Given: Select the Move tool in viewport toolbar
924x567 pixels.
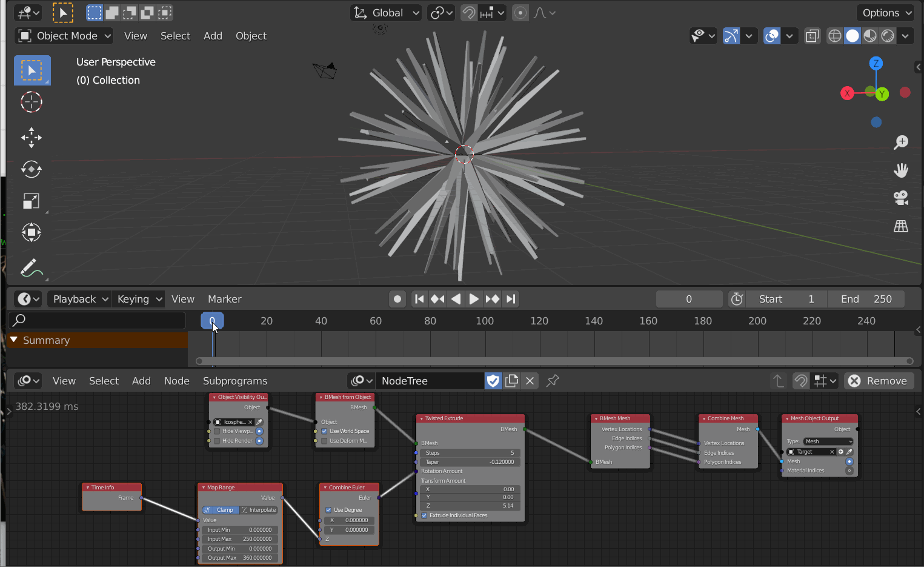Looking at the screenshot, I should (x=31, y=138).
